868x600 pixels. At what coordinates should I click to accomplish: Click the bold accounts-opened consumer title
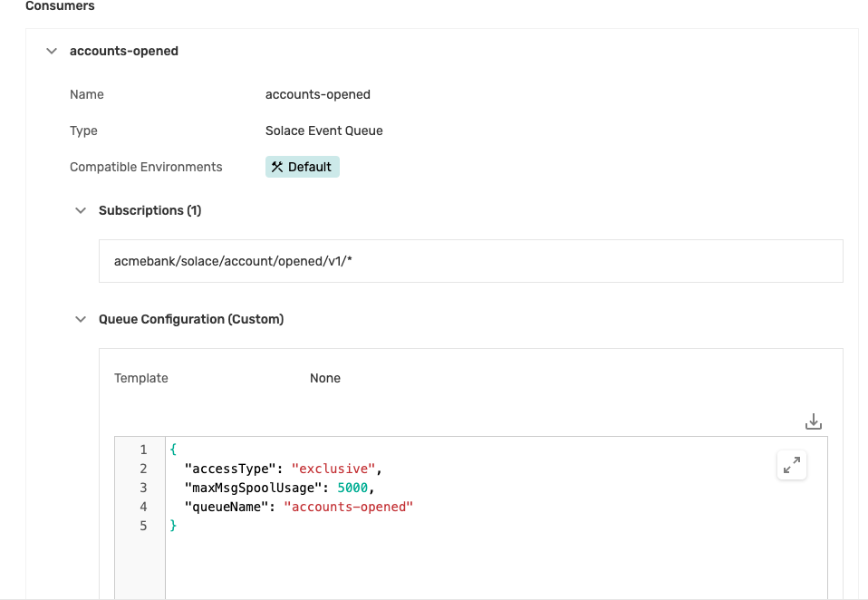[123, 52]
